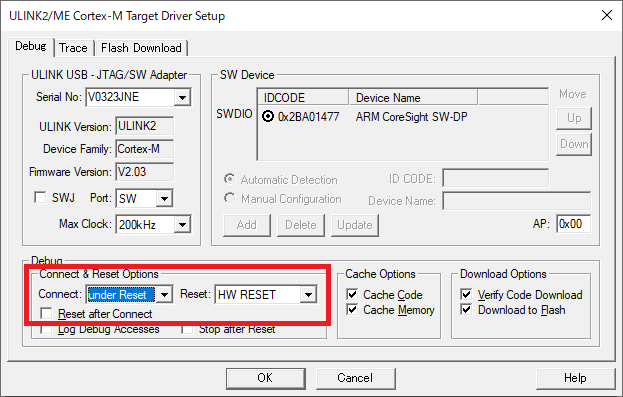Screen dimensions: 623x397
Task: Click the Delete device button
Action: 301,225
